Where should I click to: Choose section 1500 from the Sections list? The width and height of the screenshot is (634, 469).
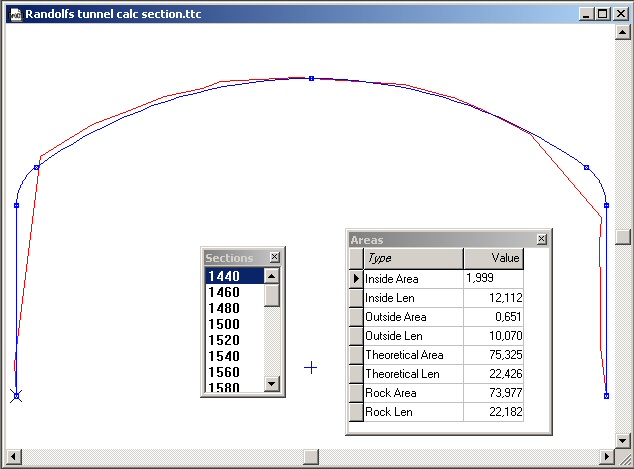tap(233, 324)
